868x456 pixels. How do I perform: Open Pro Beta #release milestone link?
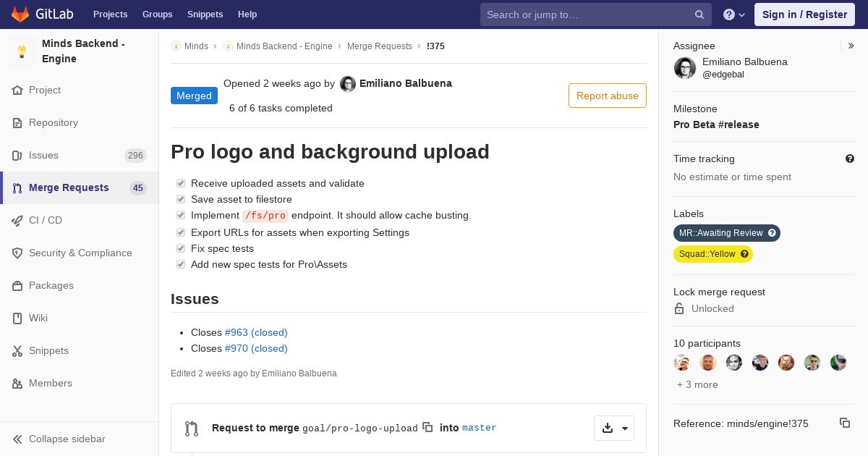click(716, 124)
